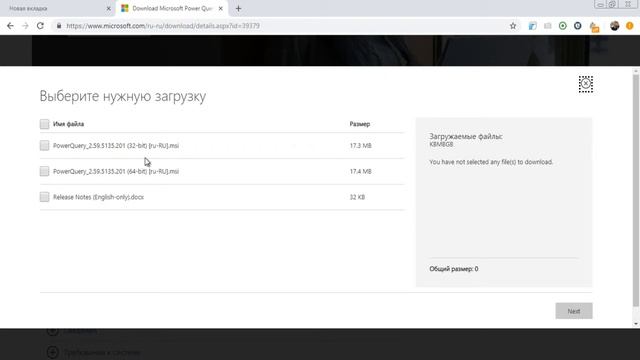View site info via the padlock icon
Screen dimensions: 640x360
tap(59, 26)
